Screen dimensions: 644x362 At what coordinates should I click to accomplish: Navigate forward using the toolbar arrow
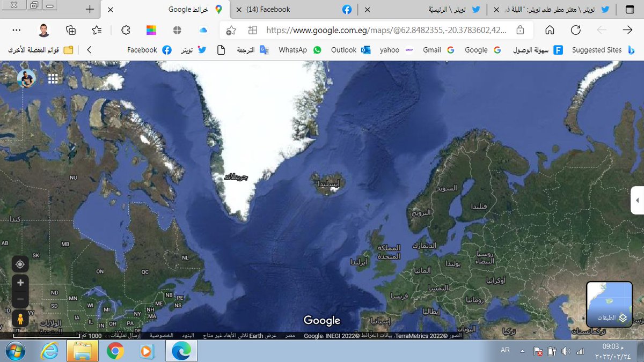point(627,29)
